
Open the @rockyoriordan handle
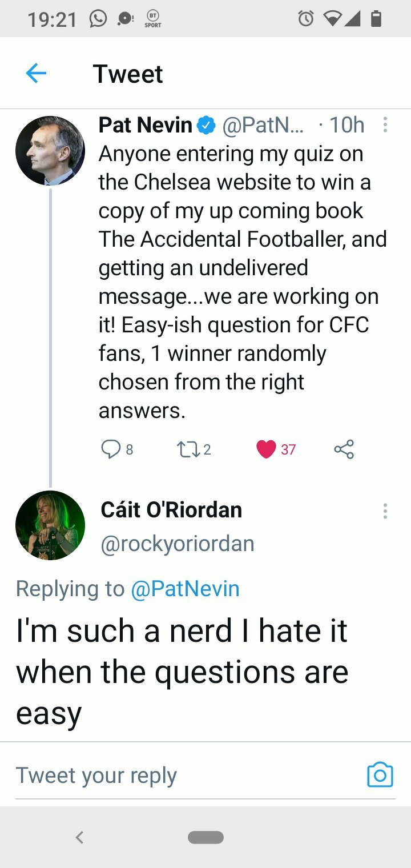(178, 544)
